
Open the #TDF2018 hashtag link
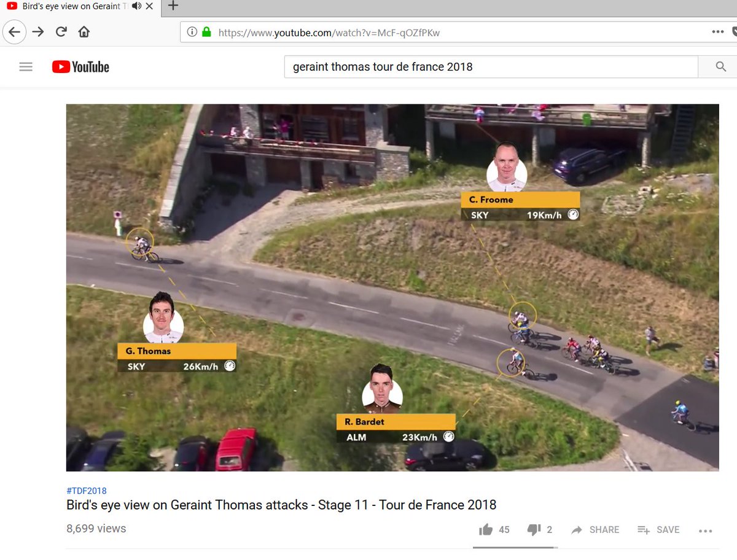[x=87, y=491]
